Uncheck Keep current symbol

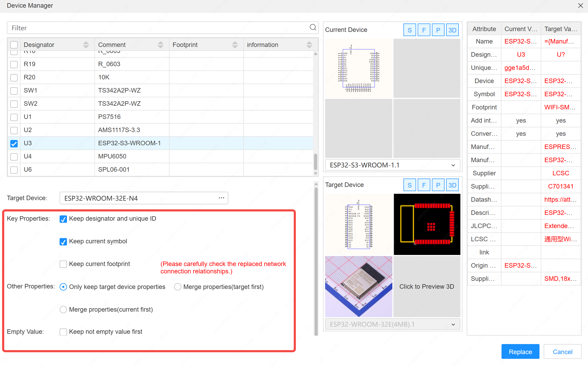63,242
